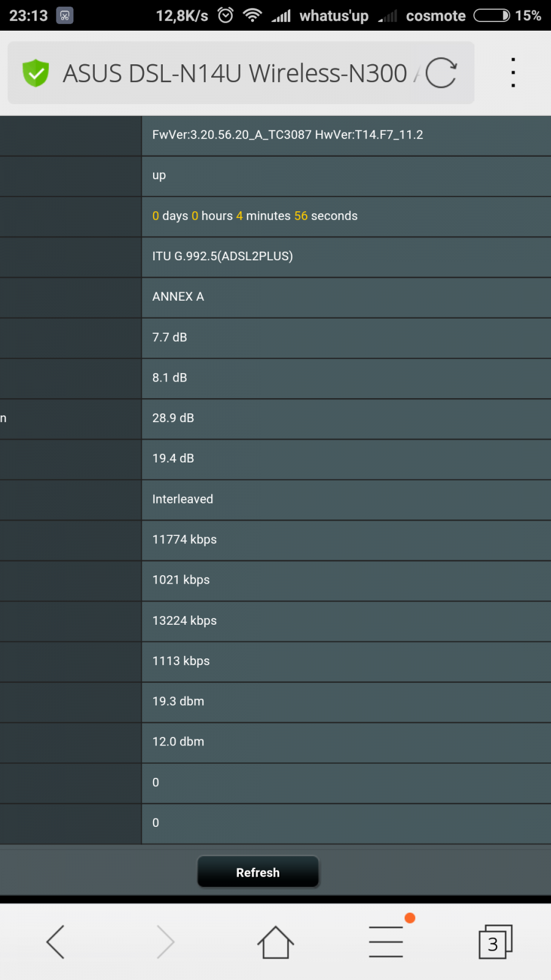Click the Refresh button below the table

(258, 872)
